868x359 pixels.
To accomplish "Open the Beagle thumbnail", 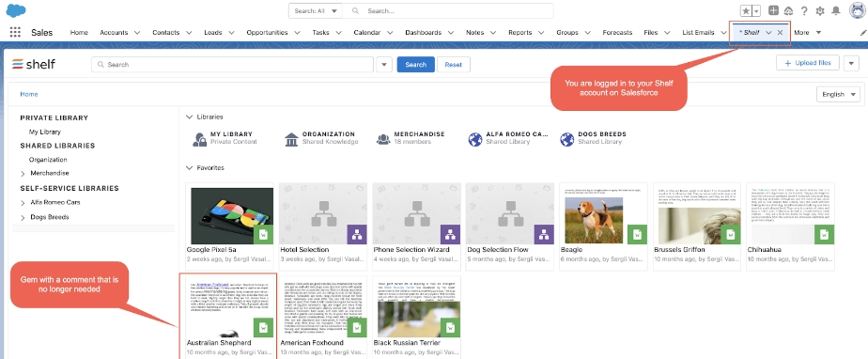I will [x=603, y=213].
